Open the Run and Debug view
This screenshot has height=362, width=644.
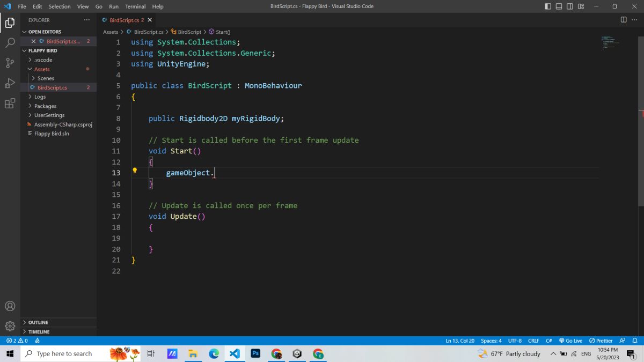coord(10,83)
